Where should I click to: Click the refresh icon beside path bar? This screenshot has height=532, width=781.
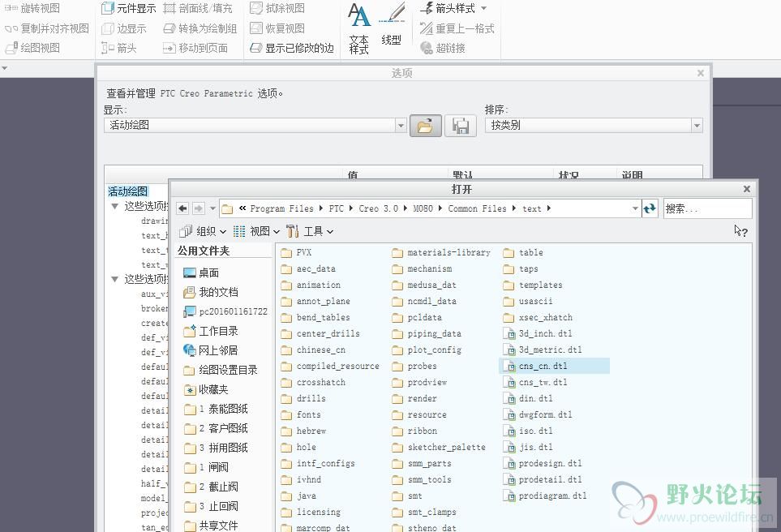650,208
